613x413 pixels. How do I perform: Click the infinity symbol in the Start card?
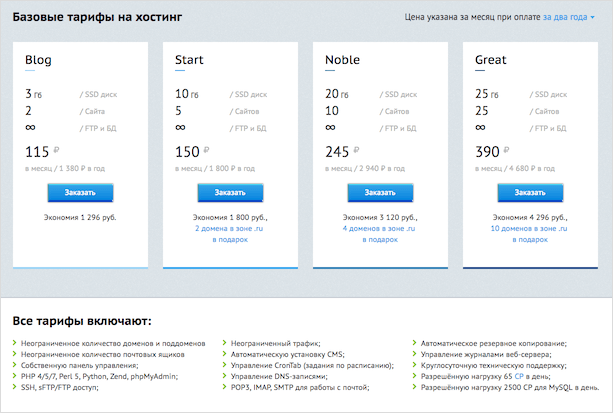[180, 127]
